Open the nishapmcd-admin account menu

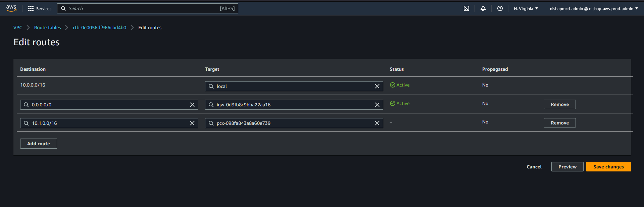[x=593, y=8]
